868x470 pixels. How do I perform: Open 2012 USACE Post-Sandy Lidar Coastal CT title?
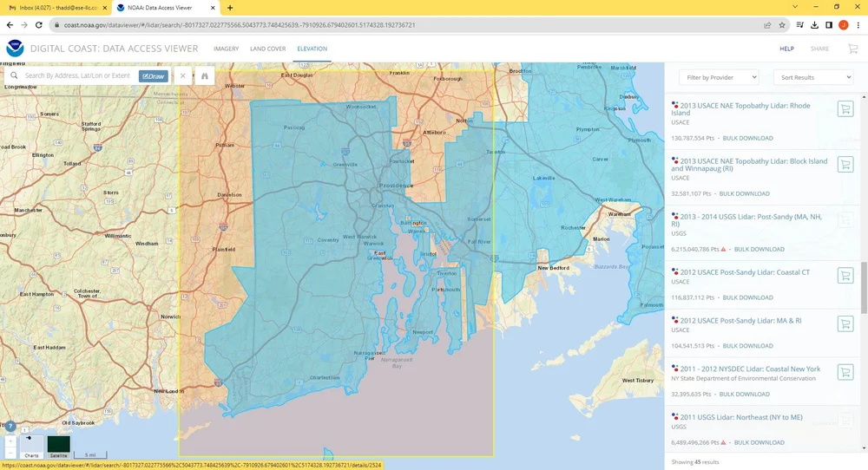click(x=745, y=272)
